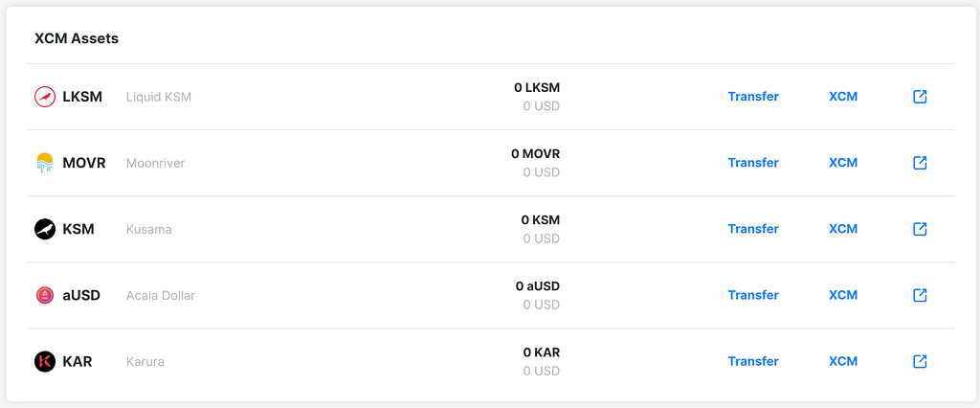Image resolution: width=980 pixels, height=408 pixels.
Task: Click the LKSM token logo icon
Action: pos(45,97)
